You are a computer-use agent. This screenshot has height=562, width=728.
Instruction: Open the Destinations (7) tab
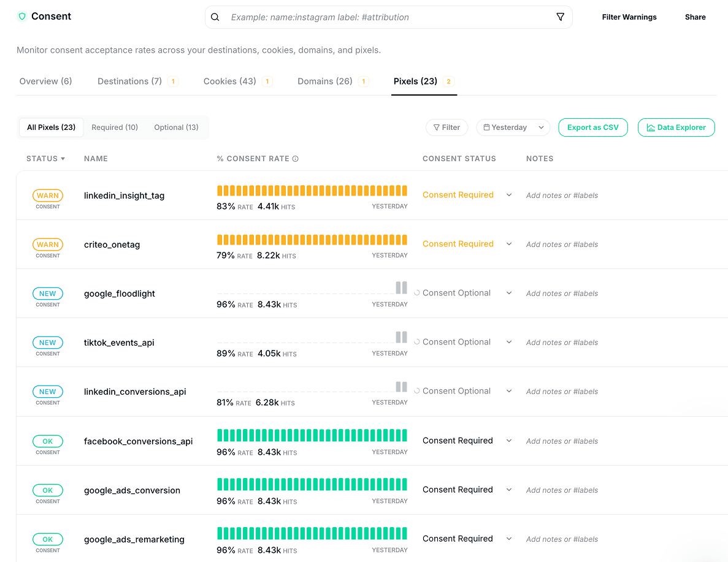click(130, 82)
